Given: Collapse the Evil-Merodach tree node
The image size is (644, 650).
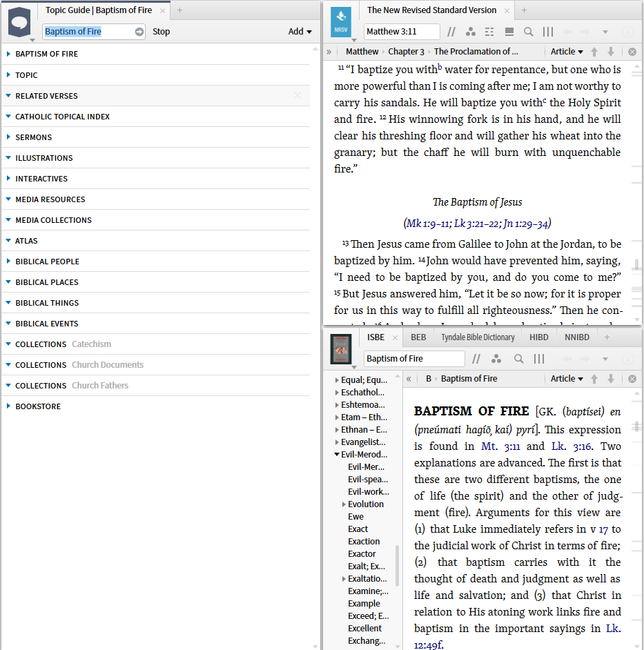Looking at the screenshot, I should coord(337,455).
